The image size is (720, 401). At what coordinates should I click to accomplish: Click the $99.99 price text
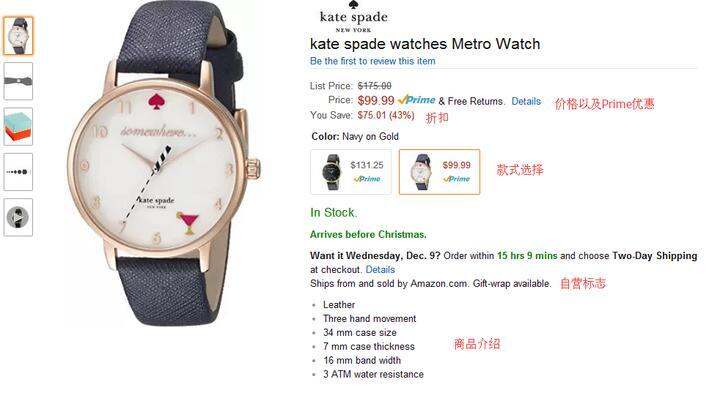tap(376, 101)
